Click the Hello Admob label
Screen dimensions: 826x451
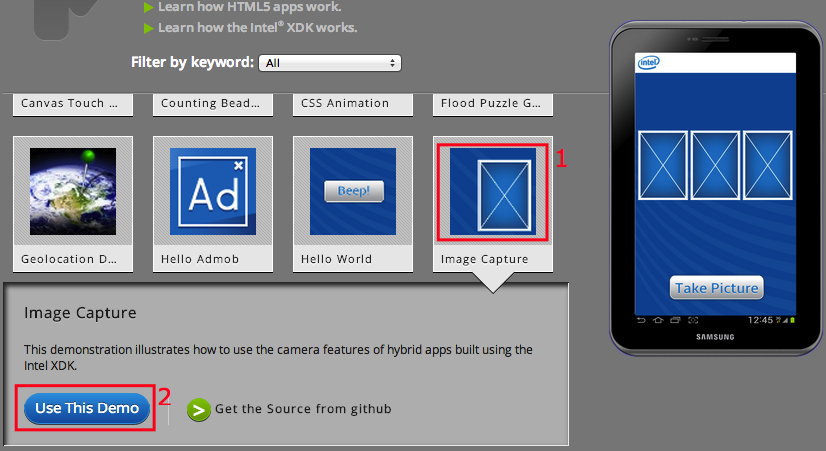pos(200,259)
